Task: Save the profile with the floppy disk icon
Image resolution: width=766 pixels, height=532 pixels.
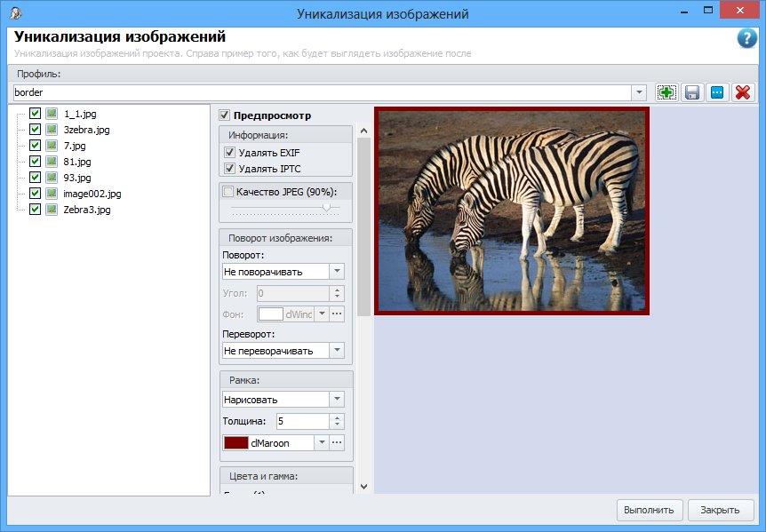Action: [692, 92]
